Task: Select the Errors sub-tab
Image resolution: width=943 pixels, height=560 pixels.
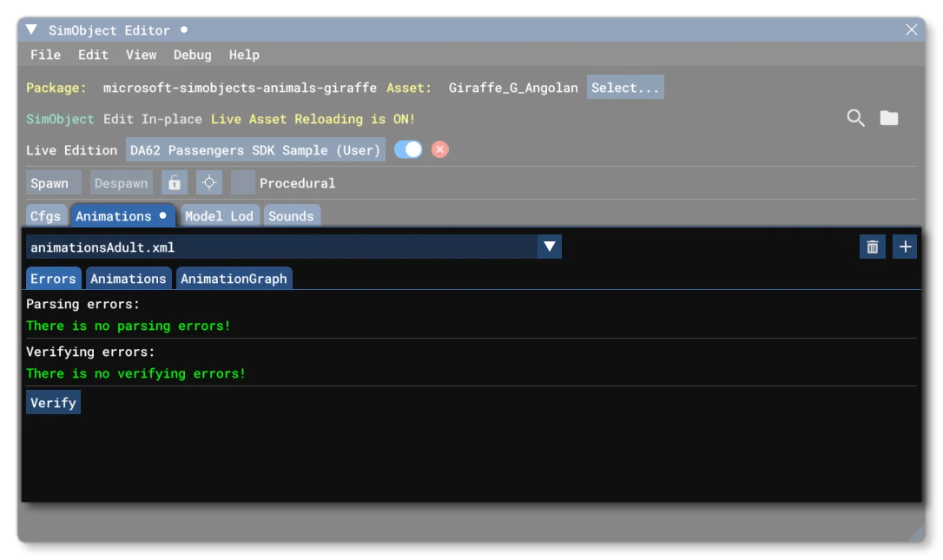Action: [x=54, y=279]
